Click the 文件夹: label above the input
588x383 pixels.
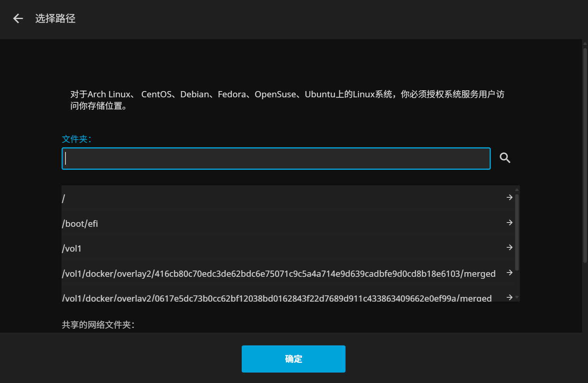[x=77, y=139]
